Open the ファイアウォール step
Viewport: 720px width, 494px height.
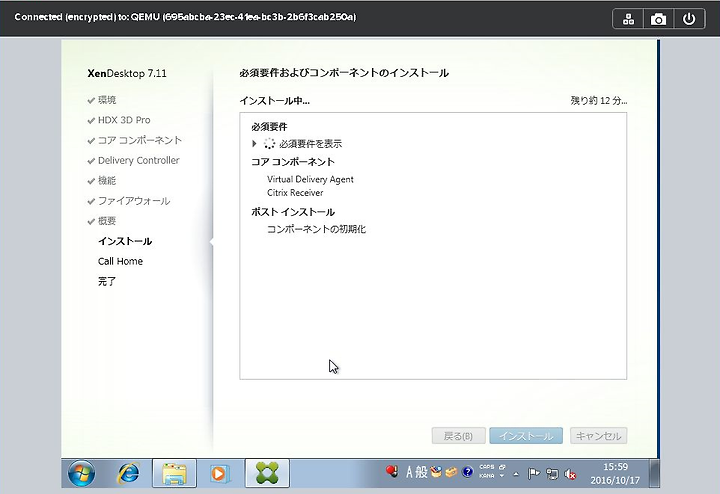(134, 201)
